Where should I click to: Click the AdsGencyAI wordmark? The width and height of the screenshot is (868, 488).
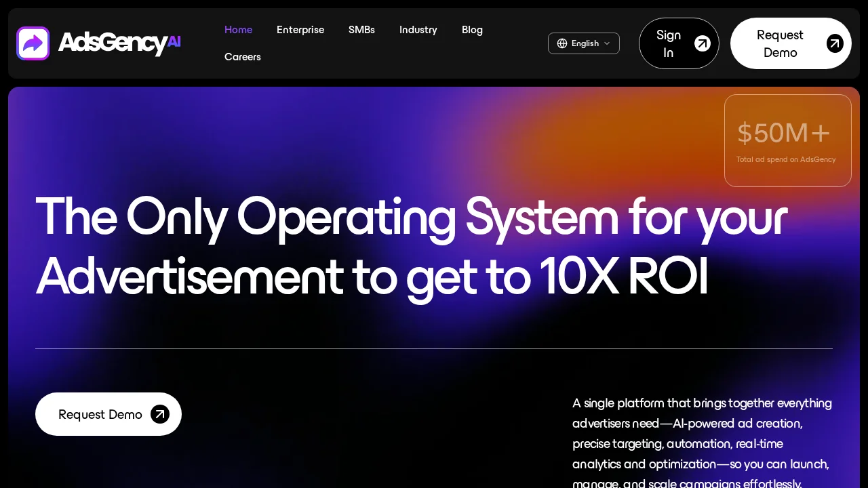tap(119, 43)
